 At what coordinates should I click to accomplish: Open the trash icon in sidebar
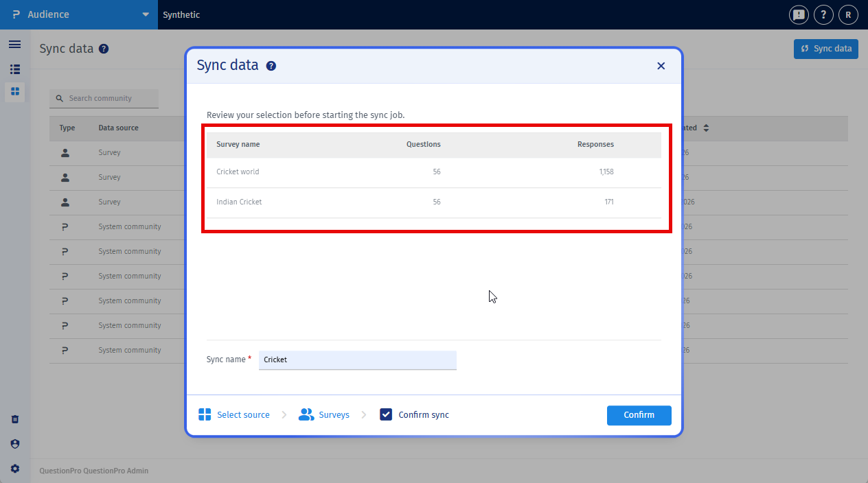(14, 419)
